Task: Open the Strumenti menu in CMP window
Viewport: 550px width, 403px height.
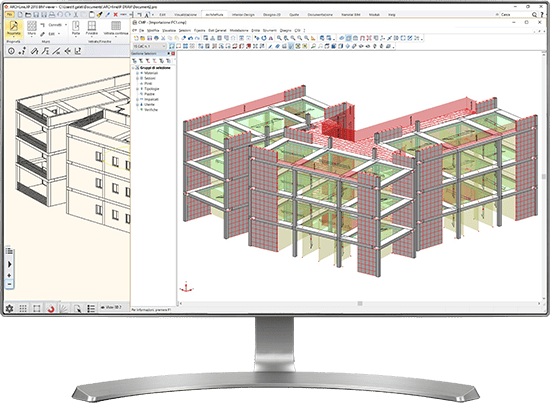Action: point(270,31)
